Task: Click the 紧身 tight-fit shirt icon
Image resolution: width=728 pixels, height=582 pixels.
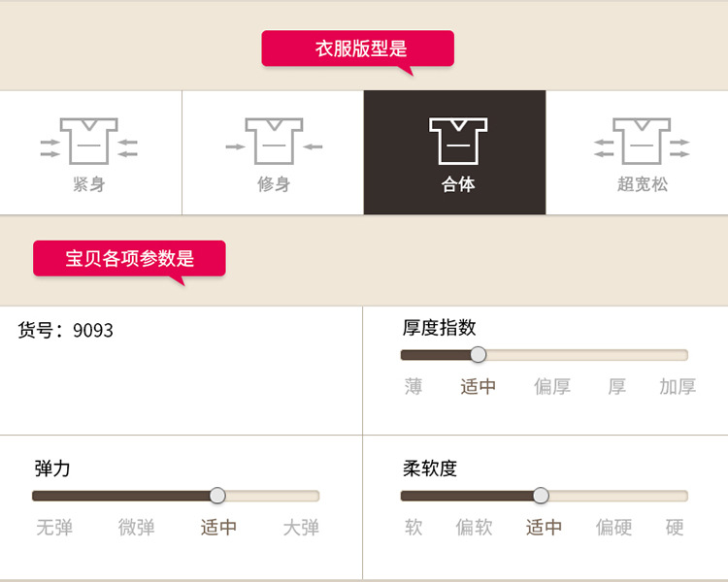Action: click(88, 142)
